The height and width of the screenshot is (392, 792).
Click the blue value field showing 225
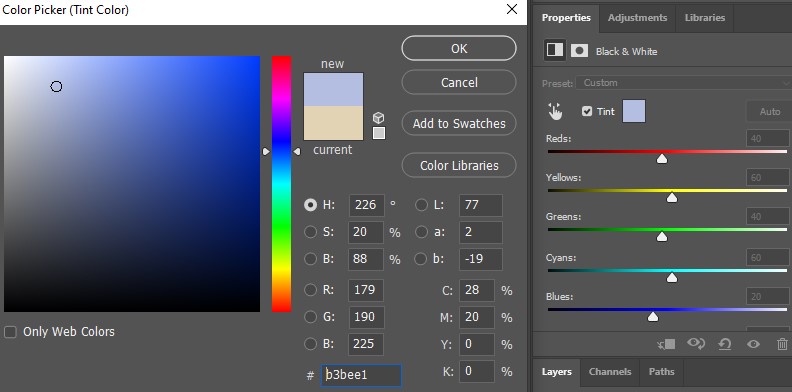pos(366,344)
